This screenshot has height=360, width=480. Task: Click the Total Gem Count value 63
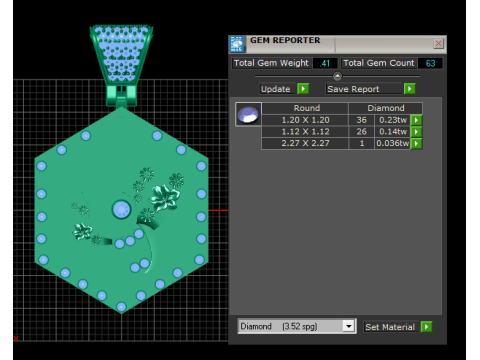[x=430, y=63]
